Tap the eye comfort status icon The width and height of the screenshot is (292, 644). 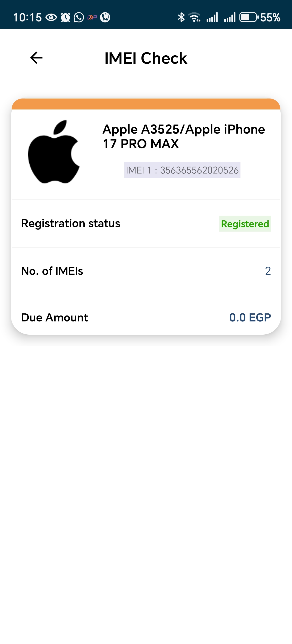(x=51, y=17)
